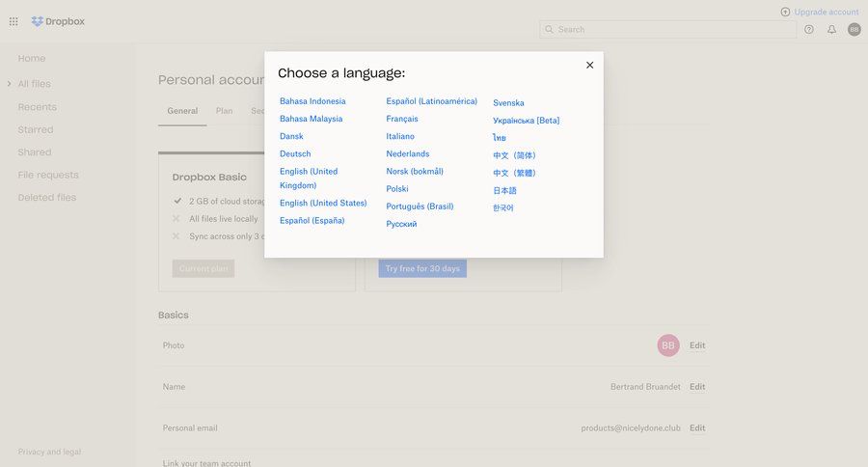Open File requests in sidebar
868x467 pixels.
(48, 175)
